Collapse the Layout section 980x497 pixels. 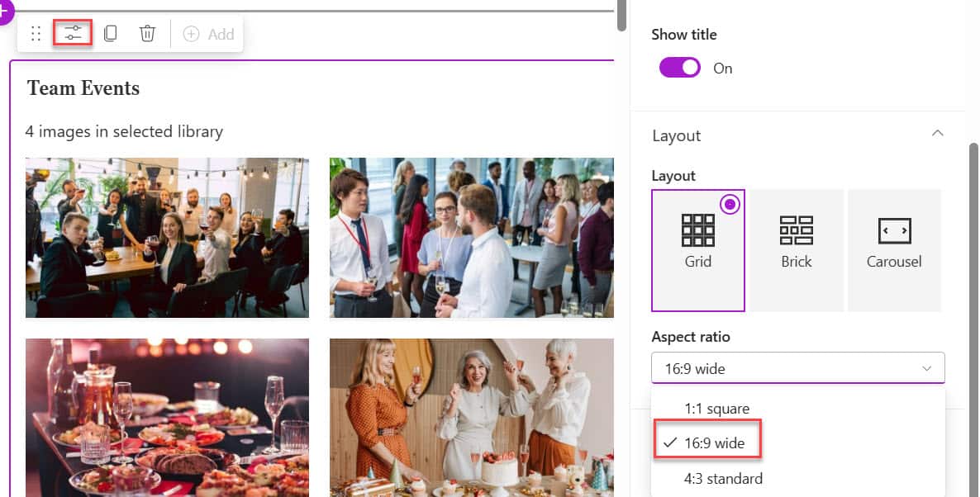[x=937, y=133]
